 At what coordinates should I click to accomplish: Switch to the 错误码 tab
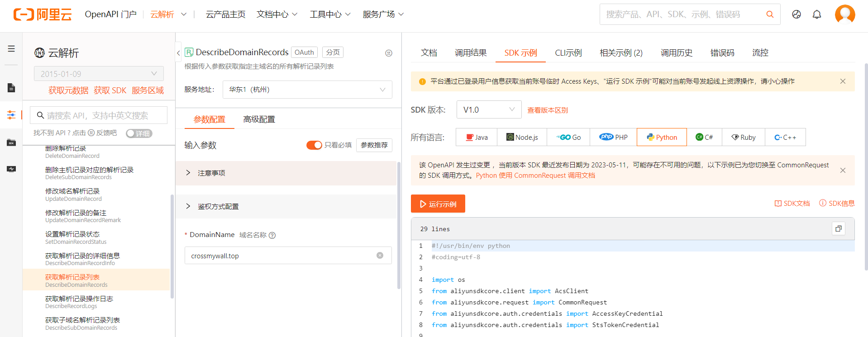coord(722,53)
